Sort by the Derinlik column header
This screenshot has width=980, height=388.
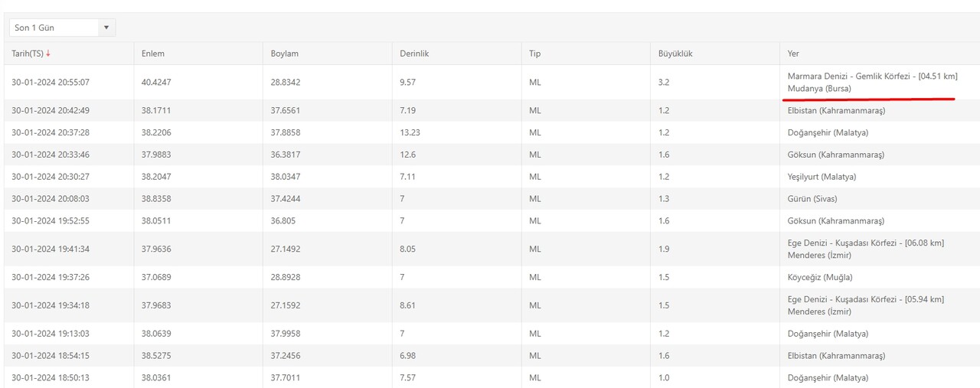click(415, 54)
